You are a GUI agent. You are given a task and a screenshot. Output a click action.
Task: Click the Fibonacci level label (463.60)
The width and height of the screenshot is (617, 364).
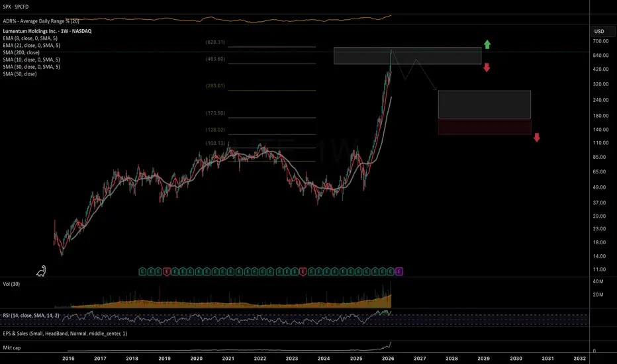[x=215, y=59]
